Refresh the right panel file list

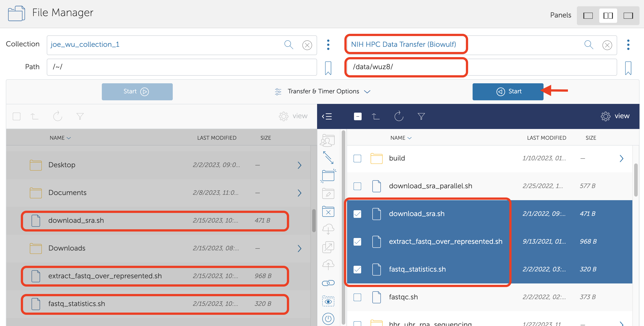(x=399, y=116)
